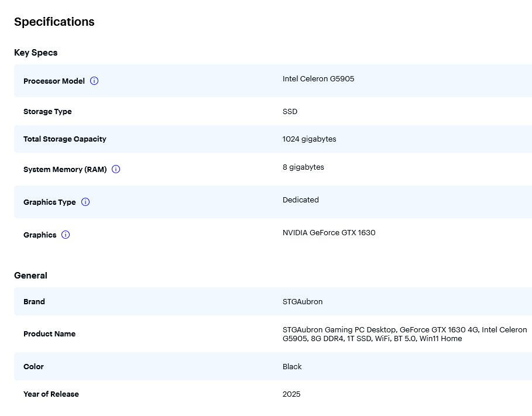Select NVIDIA GeForce GTX 1630 value
Screen dimensions: 532x416
click(329, 233)
